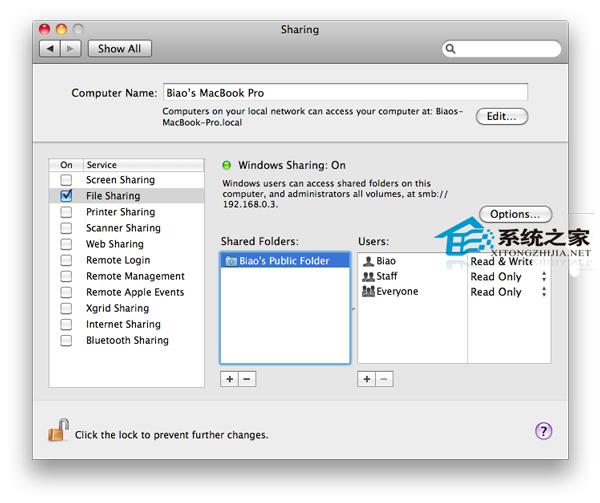Add a shared folder with plus button
This screenshot has width=600, height=503.
[x=229, y=379]
